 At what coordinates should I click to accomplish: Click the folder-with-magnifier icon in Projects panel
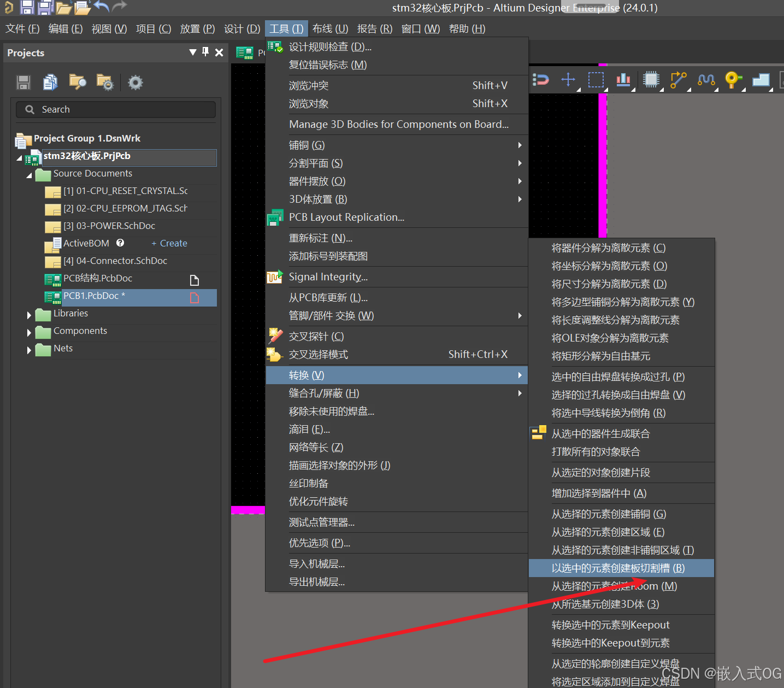pos(78,82)
